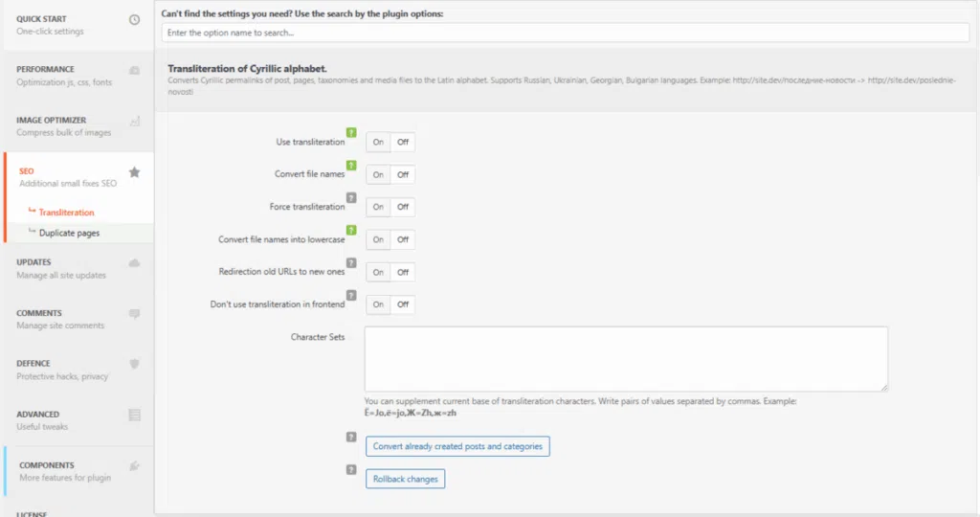Turn On the Use transliteration option
This screenshot has width=980, height=517.
(x=378, y=143)
